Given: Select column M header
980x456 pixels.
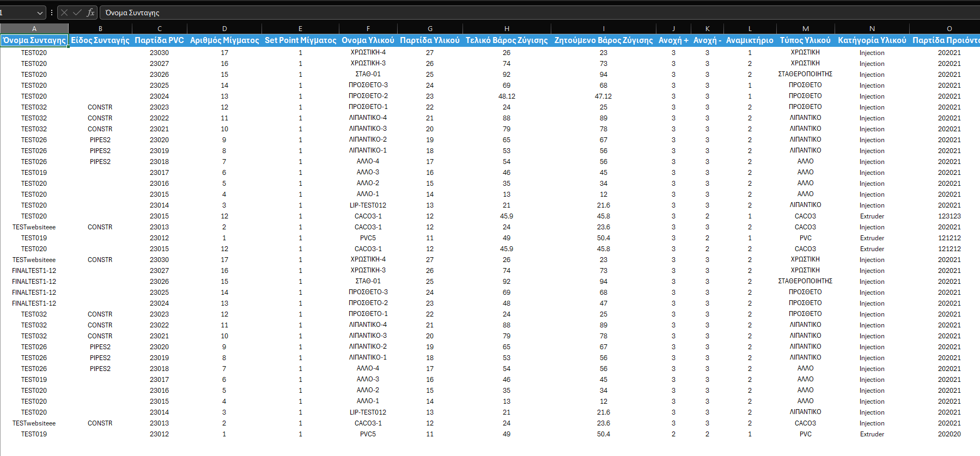Looking at the screenshot, I should 806,28.
